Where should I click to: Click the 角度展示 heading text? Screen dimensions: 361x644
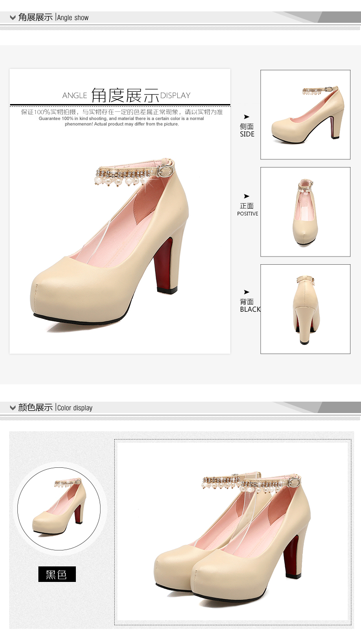tap(125, 95)
